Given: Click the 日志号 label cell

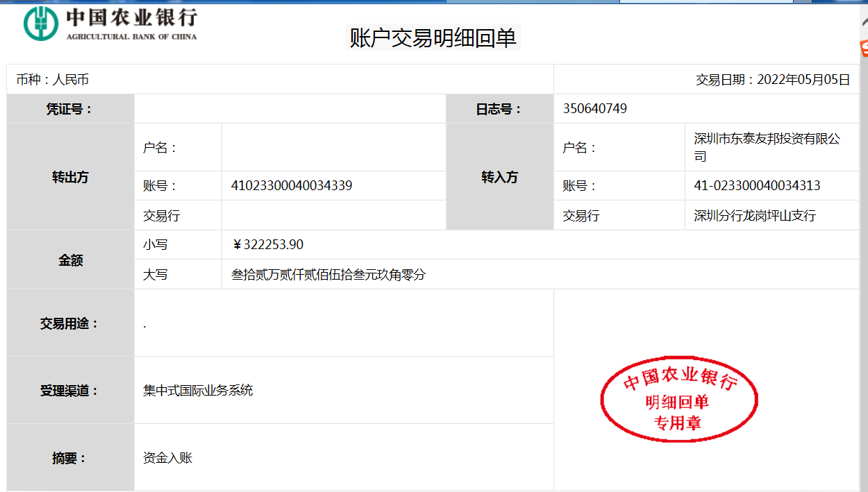Looking at the screenshot, I should coord(499,109).
